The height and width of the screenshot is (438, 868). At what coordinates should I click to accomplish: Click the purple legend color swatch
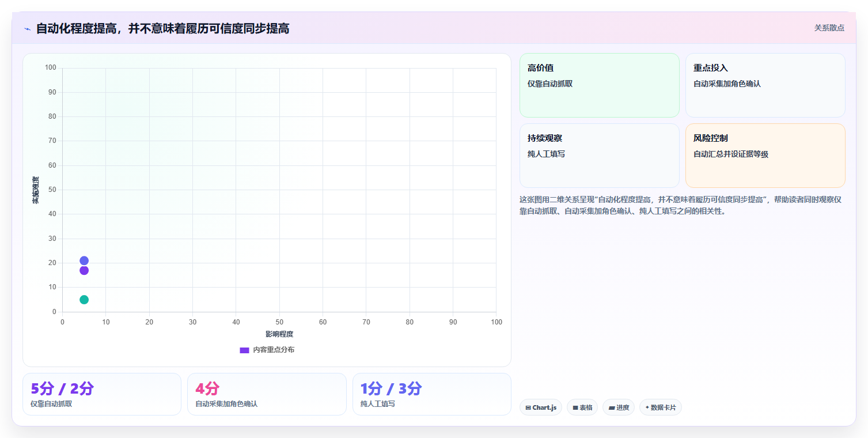click(244, 350)
